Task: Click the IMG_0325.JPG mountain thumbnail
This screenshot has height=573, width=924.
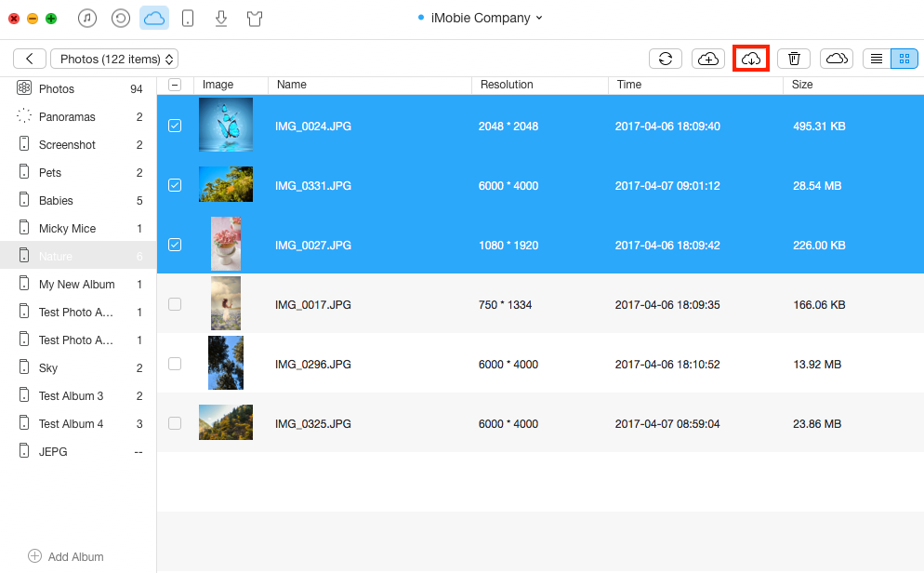Action: click(x=226, y=422)
